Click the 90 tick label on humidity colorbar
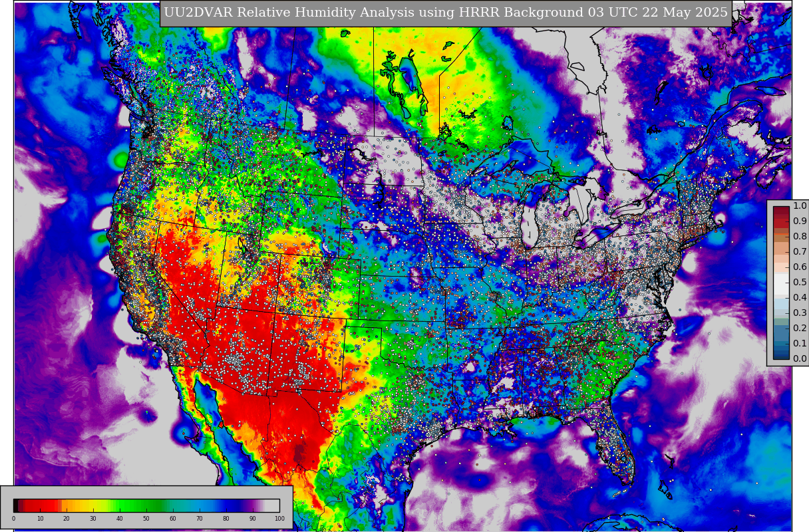809x532 pixels. [253, 519]
